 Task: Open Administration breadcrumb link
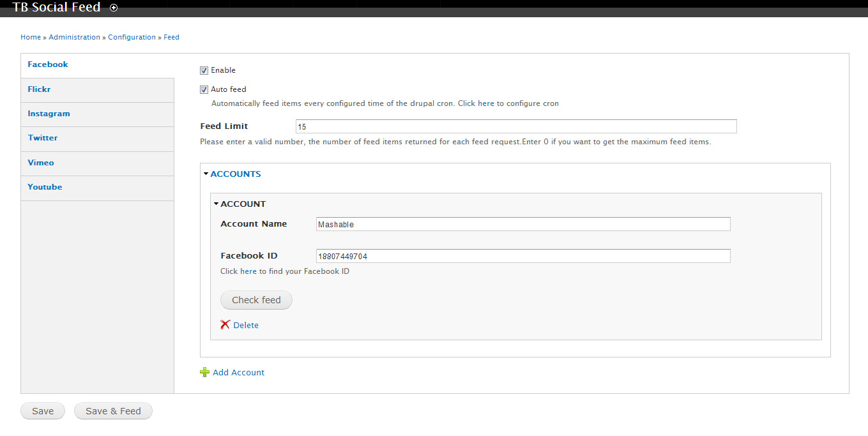pyautogui.click(x=74, y=37)
